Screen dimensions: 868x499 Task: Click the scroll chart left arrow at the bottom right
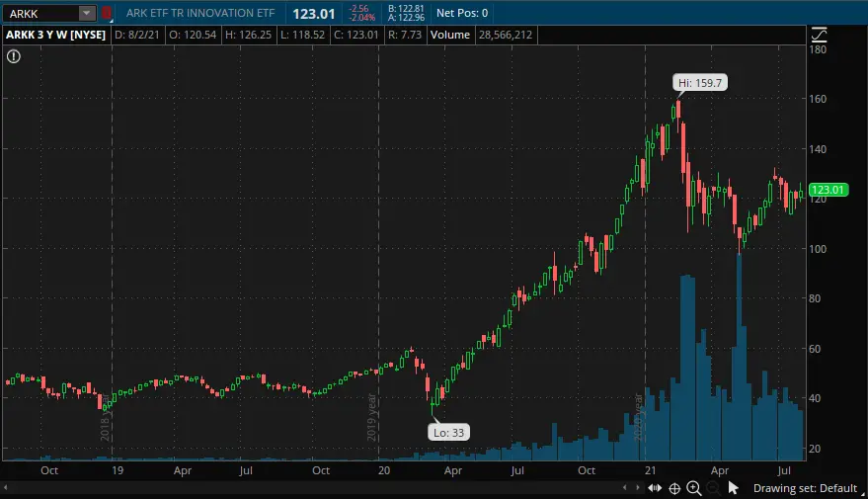click(624, 488)
